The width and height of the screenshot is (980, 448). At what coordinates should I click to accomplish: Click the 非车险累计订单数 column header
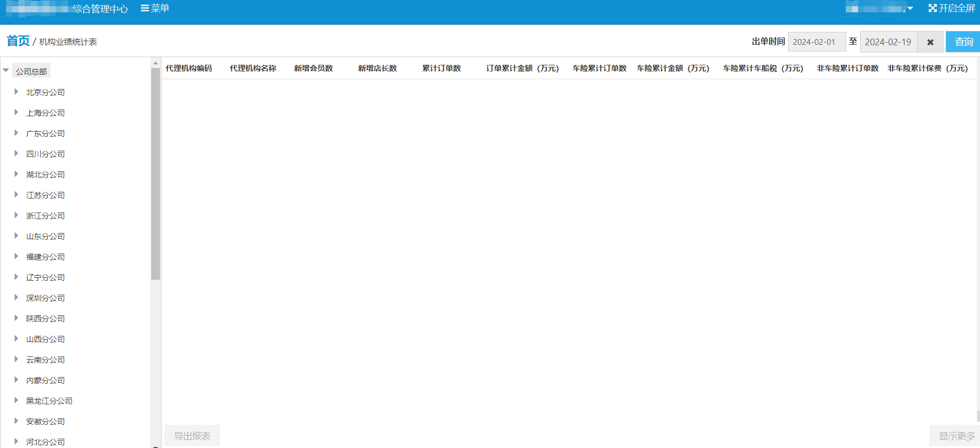(x=847, y=68)
